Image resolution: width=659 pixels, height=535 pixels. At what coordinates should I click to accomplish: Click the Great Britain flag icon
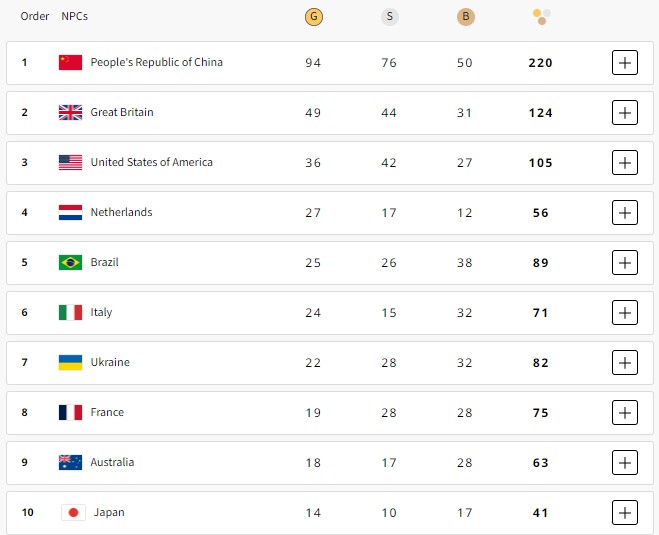click(70, 112)
